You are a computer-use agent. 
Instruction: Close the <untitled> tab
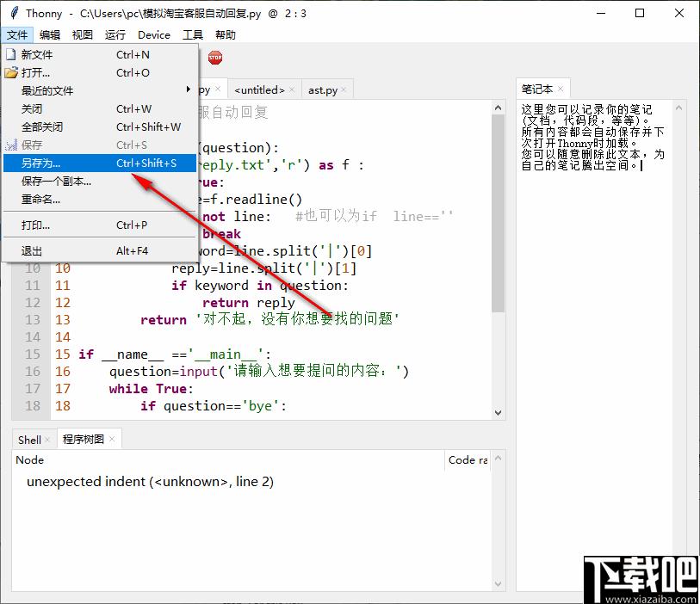292,89
